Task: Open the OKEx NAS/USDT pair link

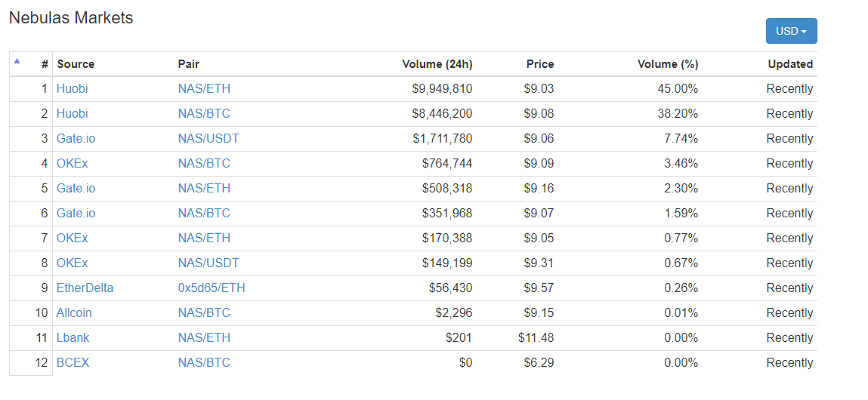Action: pyautogui.click(x=209, y=263)
